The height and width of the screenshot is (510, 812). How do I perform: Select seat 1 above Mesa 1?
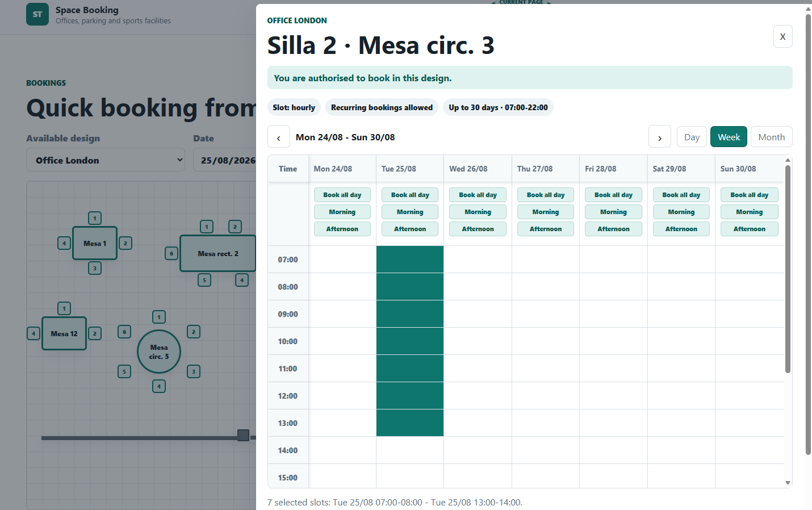(95, 218)
